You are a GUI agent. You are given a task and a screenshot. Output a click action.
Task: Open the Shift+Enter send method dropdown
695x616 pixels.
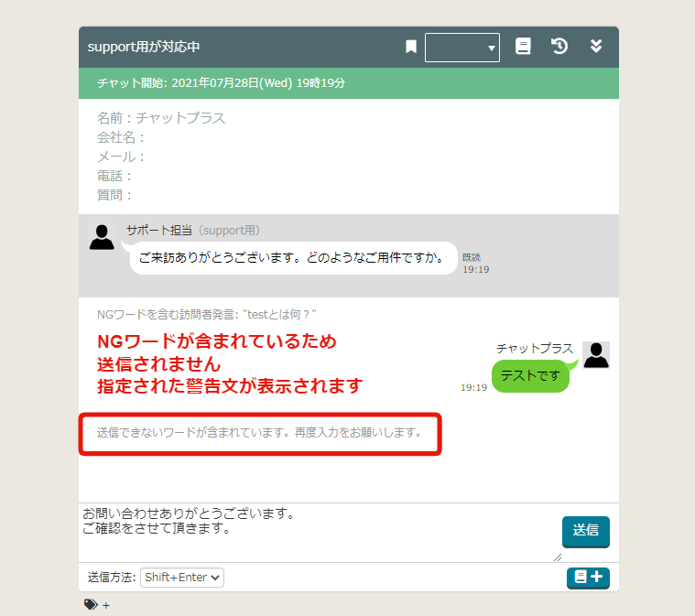tap(182, 578)
